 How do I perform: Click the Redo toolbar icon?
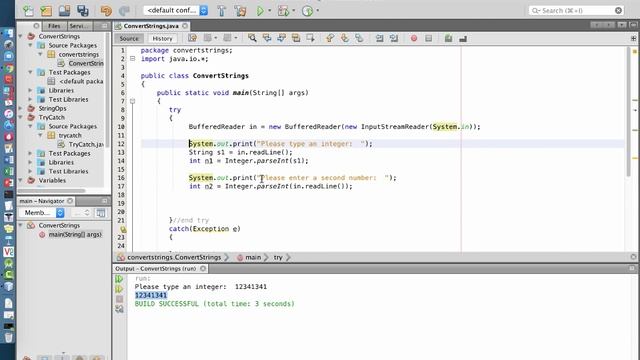pyautogui.click(x=124, y=11)
